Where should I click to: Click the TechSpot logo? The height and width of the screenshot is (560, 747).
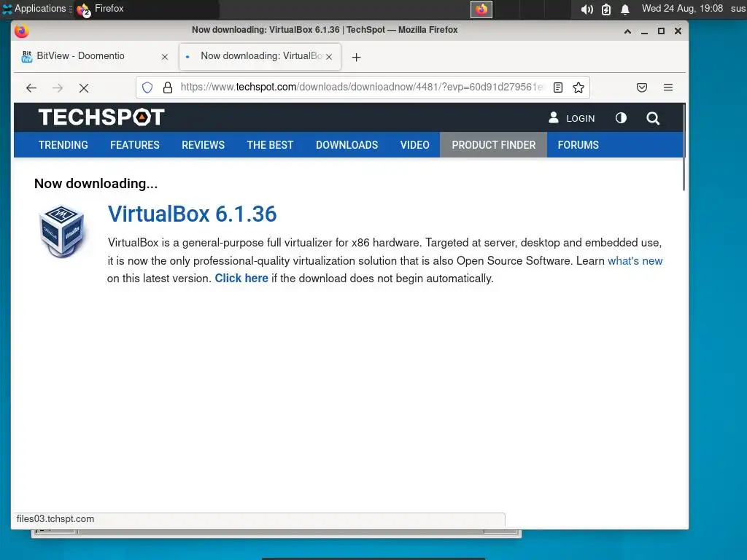[101, 117]
